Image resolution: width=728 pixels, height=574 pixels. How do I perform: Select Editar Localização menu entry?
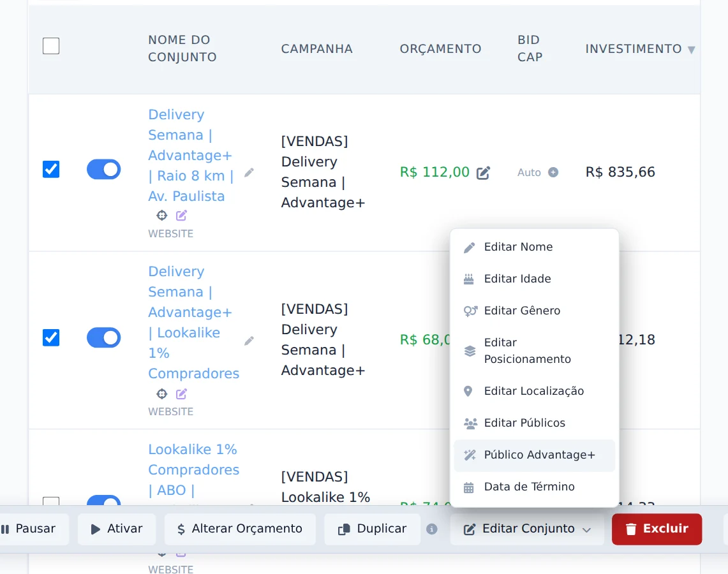(x=535, y=391)
